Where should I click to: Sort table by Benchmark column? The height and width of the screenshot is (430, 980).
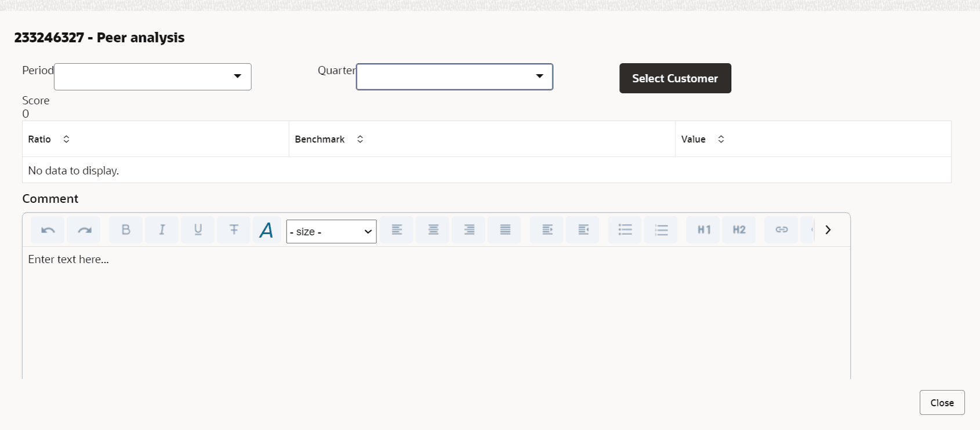click(360, 139)
